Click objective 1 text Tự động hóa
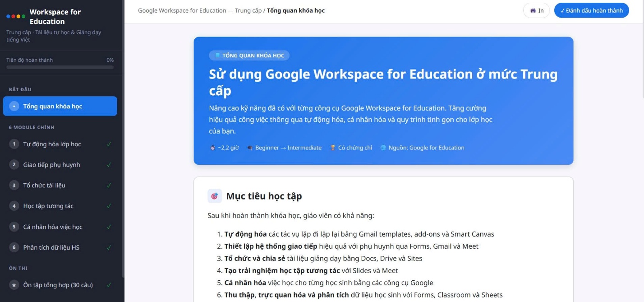 246,234
